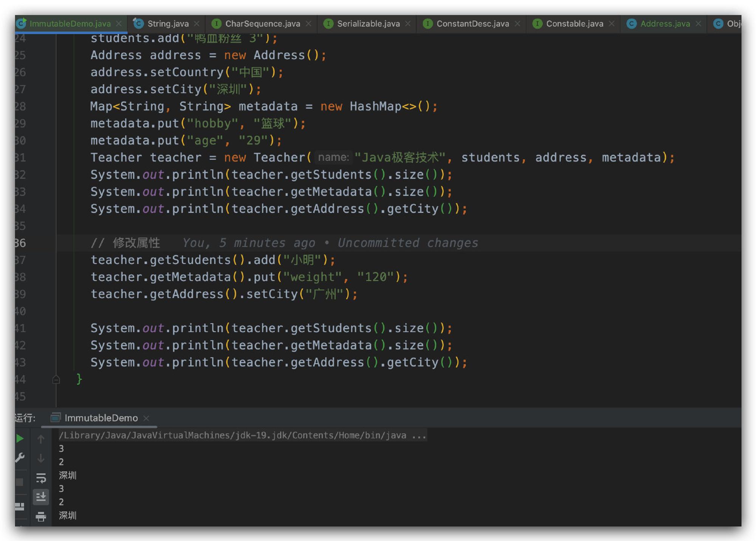Print the console output
Image resolution: width=756 pixels, height=541 pixels.
41,516
